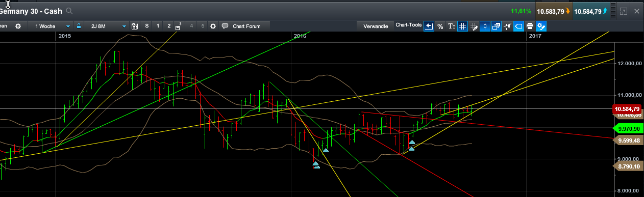
Task: Open Chart Forum
Action: click(x=246, y=26)
